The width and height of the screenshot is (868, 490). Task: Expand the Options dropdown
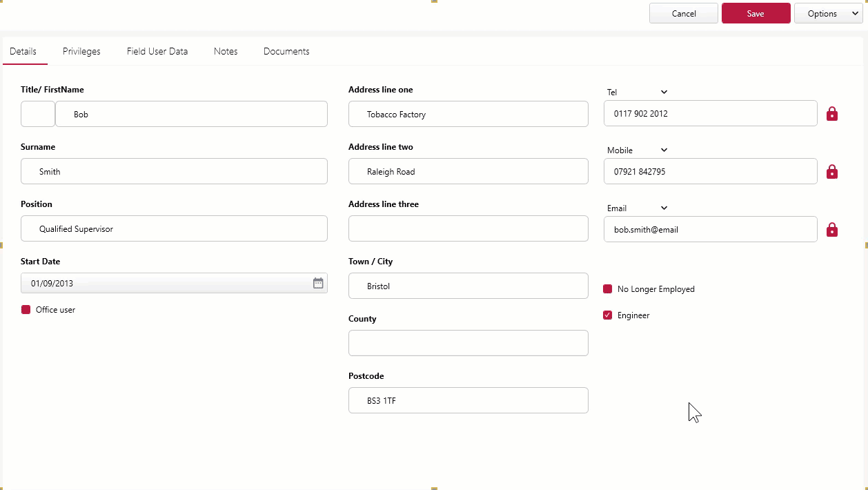[828, 12]
